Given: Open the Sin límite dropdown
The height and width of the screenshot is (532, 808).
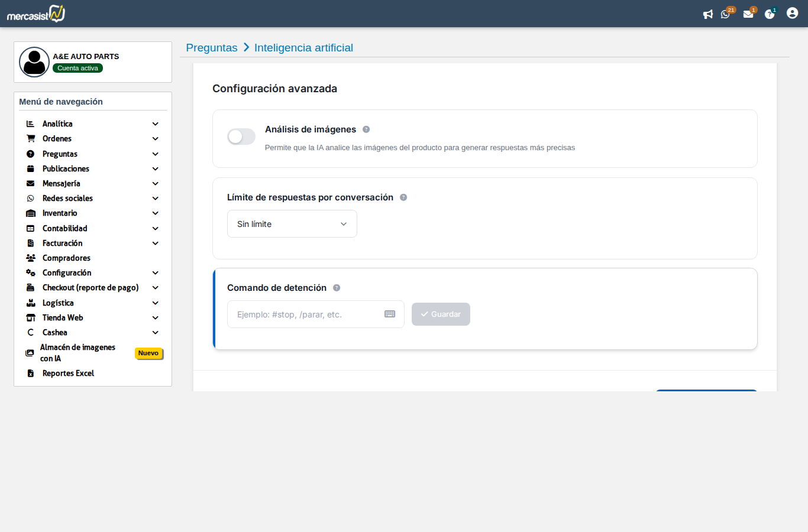Looking at the screenshot, I should (x=292, y=224).
